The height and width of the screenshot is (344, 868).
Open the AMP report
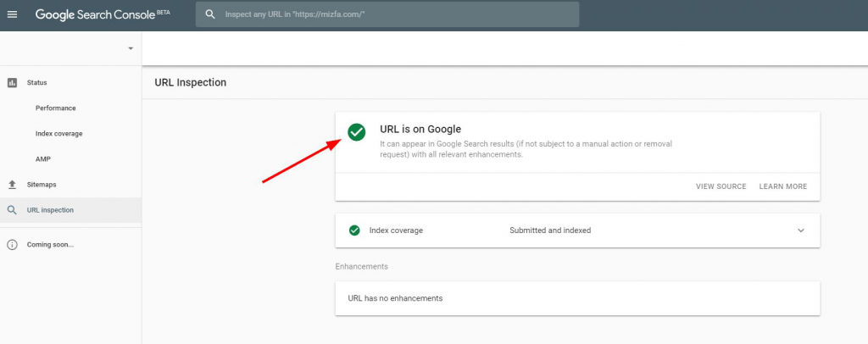point(43,159)
